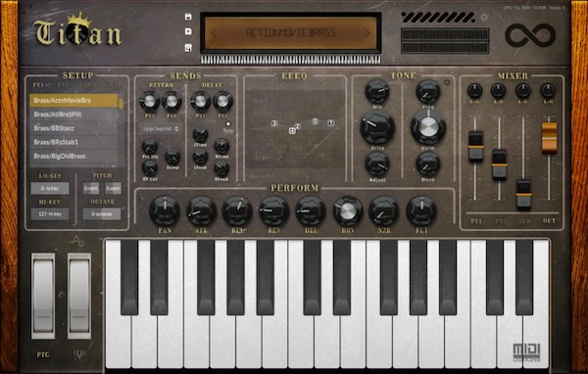Click the EEEQ band 3 node
588x374 pixels.
[x=274, y=123]
